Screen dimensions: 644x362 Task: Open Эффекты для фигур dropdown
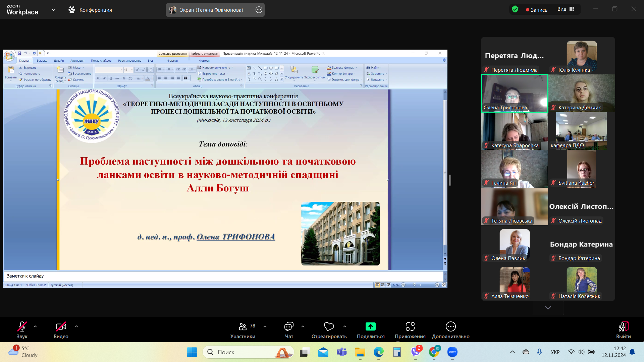coord(344,79)
